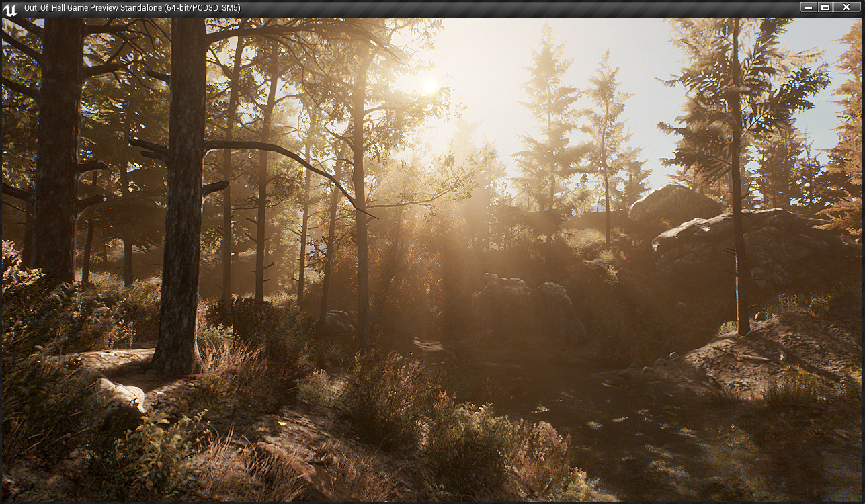This screenshot has width=865, height=504.
Task: Click the bright sun in the sky
Action: (x=429, y=85)
